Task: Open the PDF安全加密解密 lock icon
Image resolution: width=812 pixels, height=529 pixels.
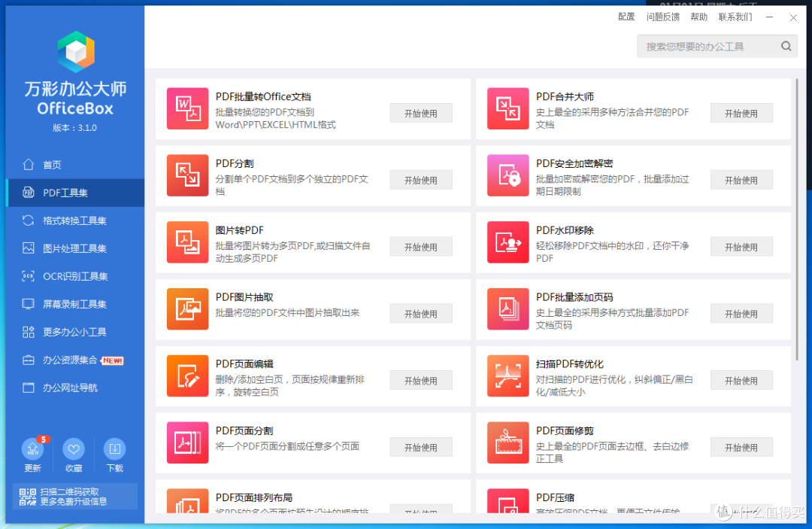Action: point(507,175)
